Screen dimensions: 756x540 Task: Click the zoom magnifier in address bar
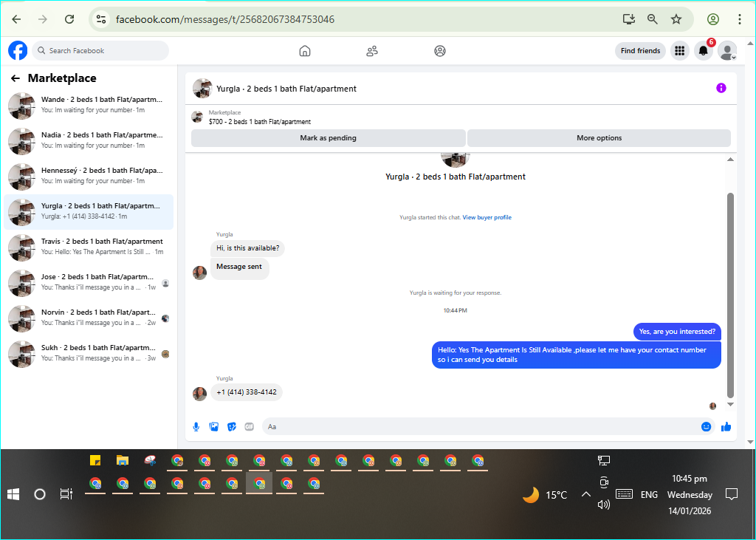[x=653, y=19]
